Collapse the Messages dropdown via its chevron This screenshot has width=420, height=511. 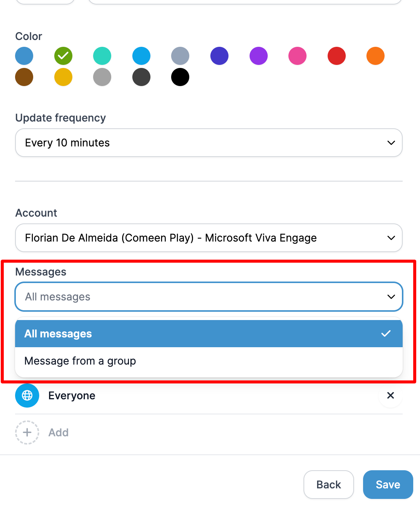click(391, 297)
